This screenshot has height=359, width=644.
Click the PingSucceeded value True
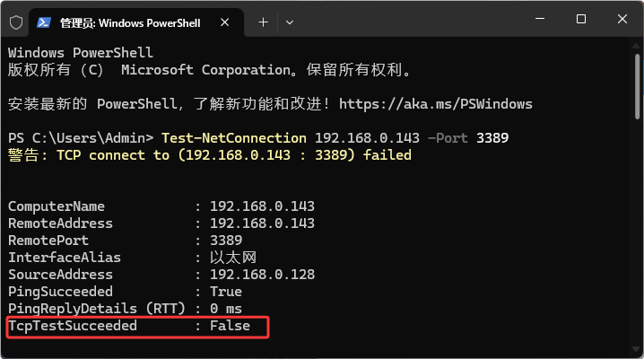click(226, 292)
